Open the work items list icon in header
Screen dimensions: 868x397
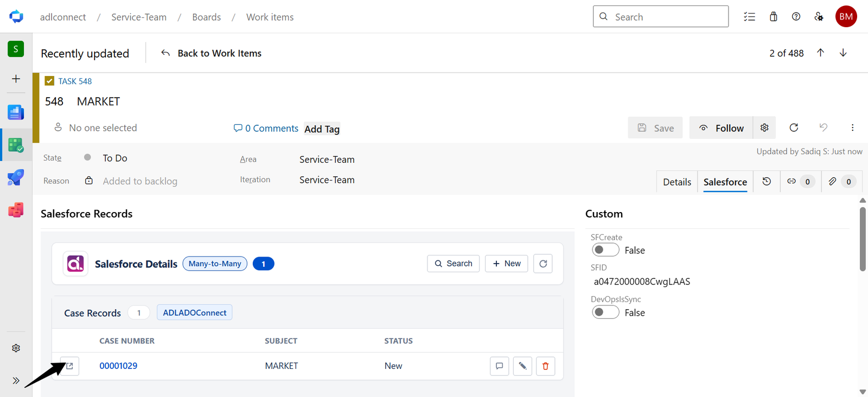pos(749,17)
